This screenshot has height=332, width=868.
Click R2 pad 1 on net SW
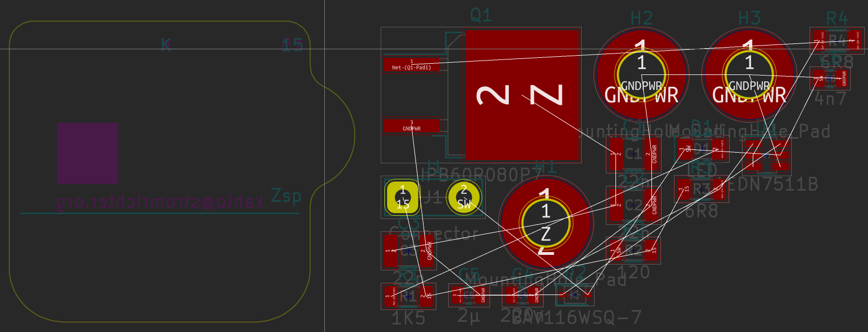click(x=616, y=250)
